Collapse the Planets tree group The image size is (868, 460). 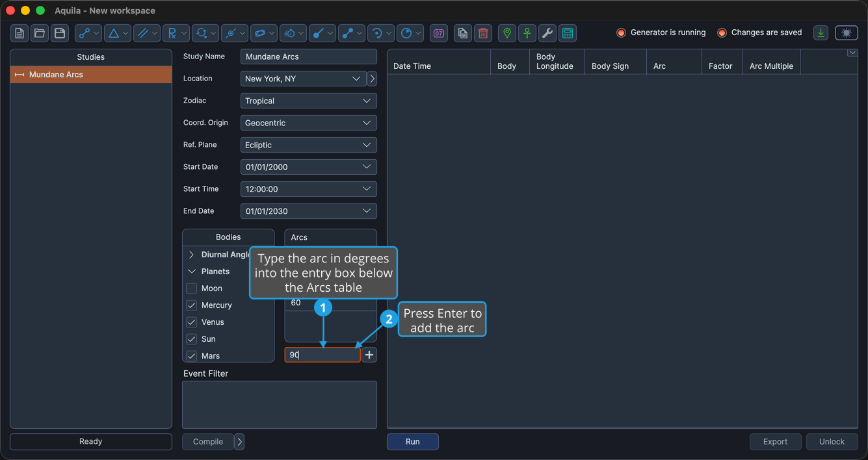click(192, 272)
